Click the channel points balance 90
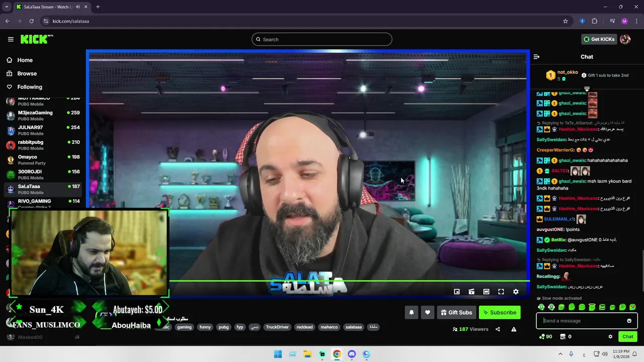644x362 pixels. (x=545, y=336)
